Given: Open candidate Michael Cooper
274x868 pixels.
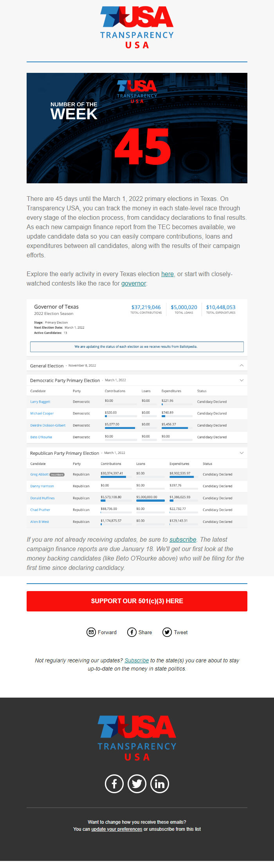Looking at the screenshot, I should coord(42,414).
